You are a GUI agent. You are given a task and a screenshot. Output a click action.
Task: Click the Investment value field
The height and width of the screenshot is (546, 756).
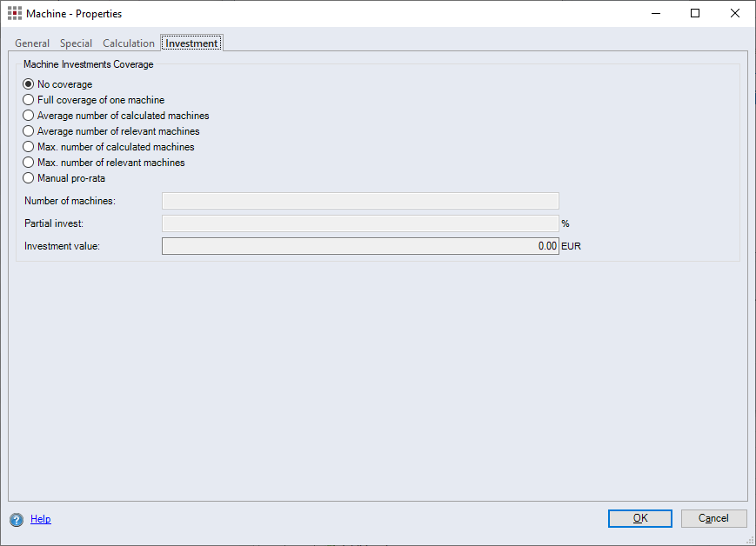(360, 246)
